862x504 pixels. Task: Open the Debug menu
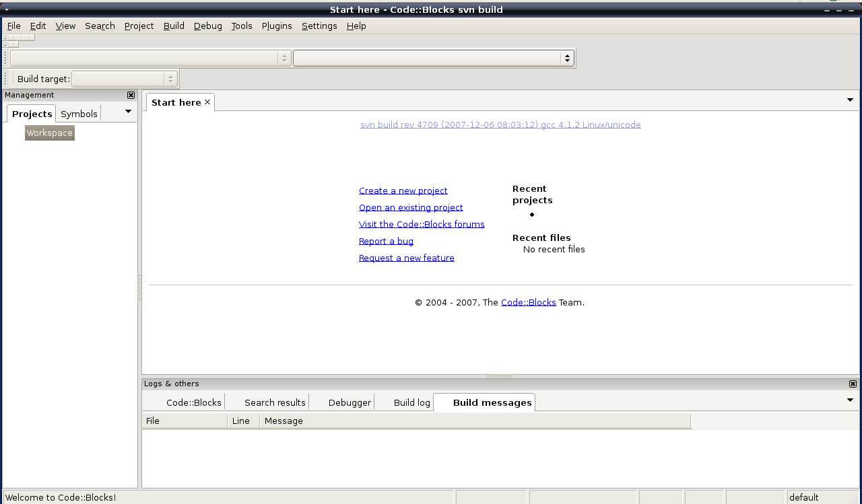click(207, 26)
